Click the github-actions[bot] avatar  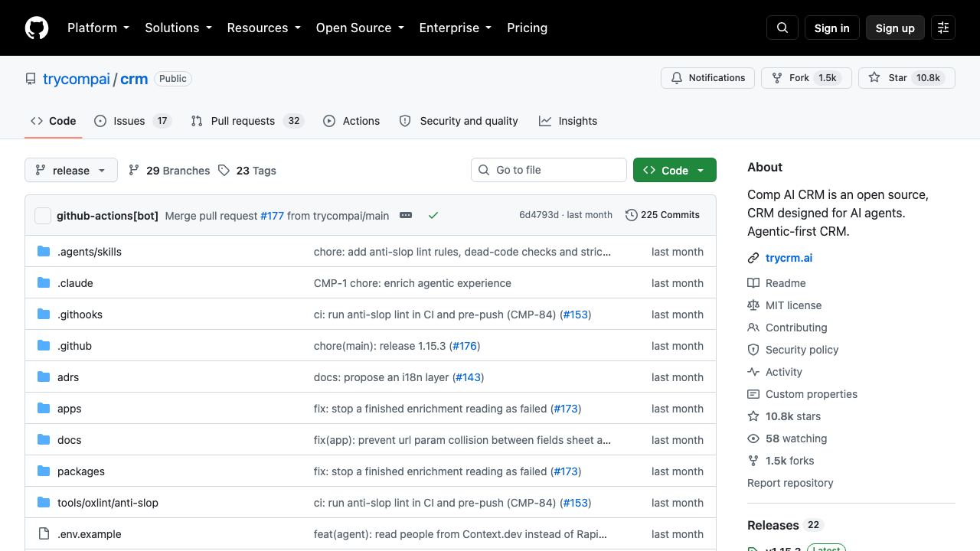pyautogui.click(x=43, y=216)
